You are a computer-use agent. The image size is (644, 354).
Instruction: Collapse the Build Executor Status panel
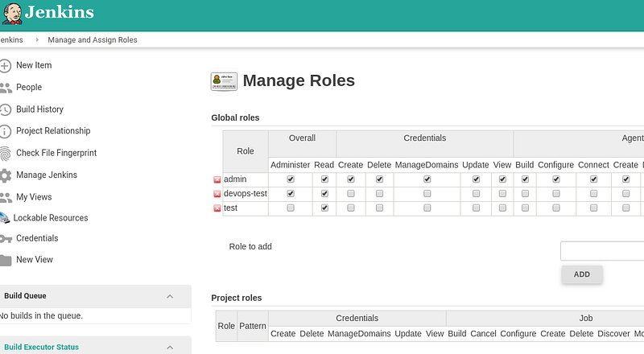170,348
